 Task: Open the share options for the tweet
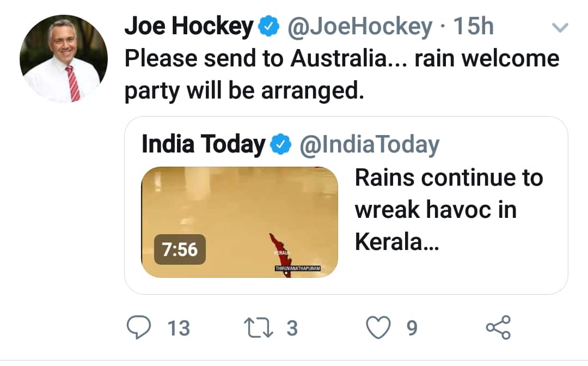(x=497, y=327)
